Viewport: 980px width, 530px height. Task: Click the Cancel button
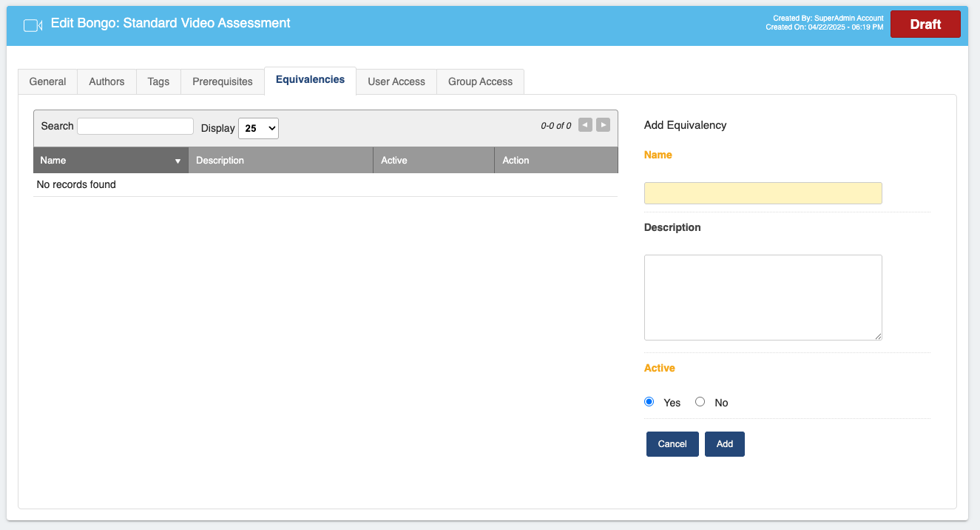672,444
